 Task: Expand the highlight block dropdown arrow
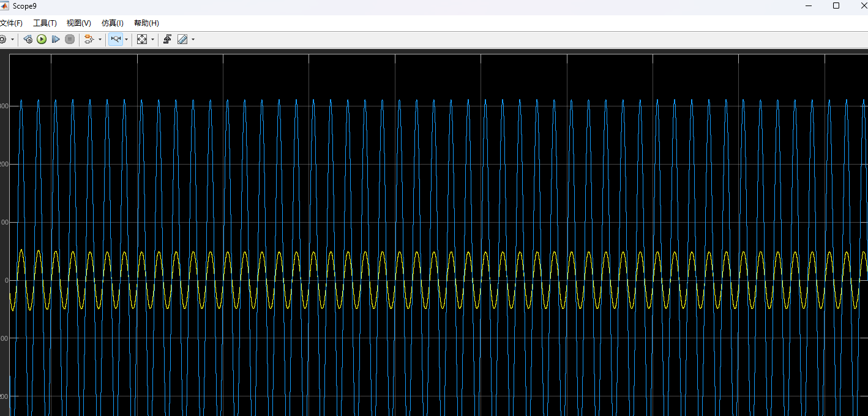point(100,39)
